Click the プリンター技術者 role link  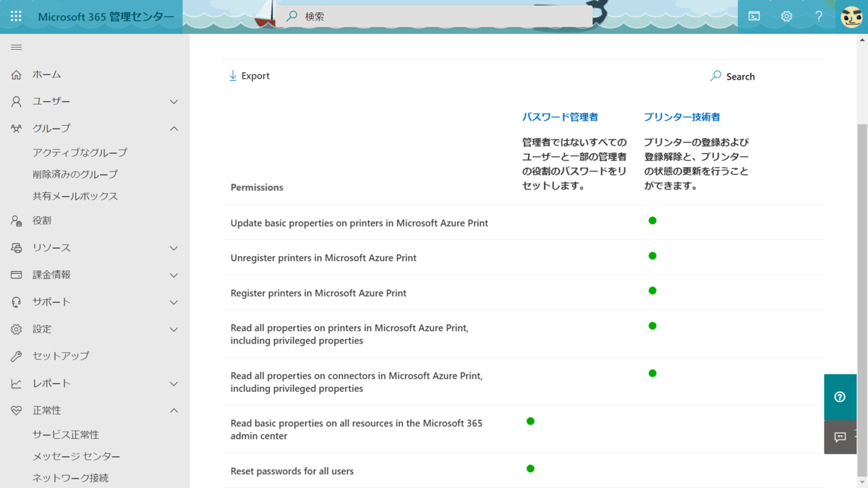pyautogui.click(x=681, y=116)
